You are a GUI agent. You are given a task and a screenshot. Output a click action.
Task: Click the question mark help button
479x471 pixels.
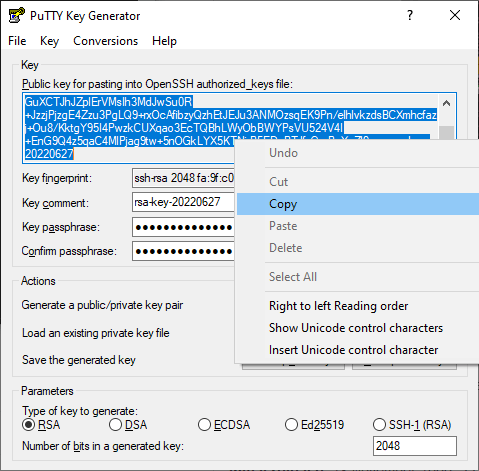410,15
